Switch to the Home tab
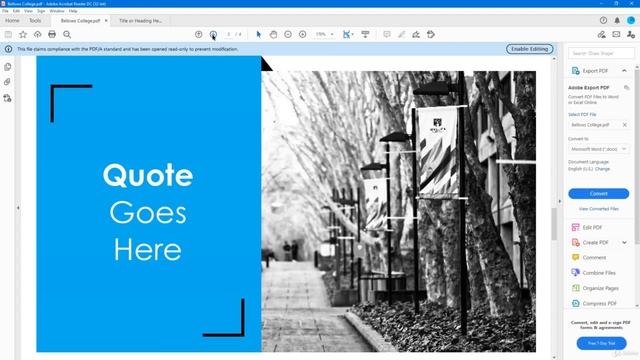This screenshot has height=360, width=640. point(12,20)
